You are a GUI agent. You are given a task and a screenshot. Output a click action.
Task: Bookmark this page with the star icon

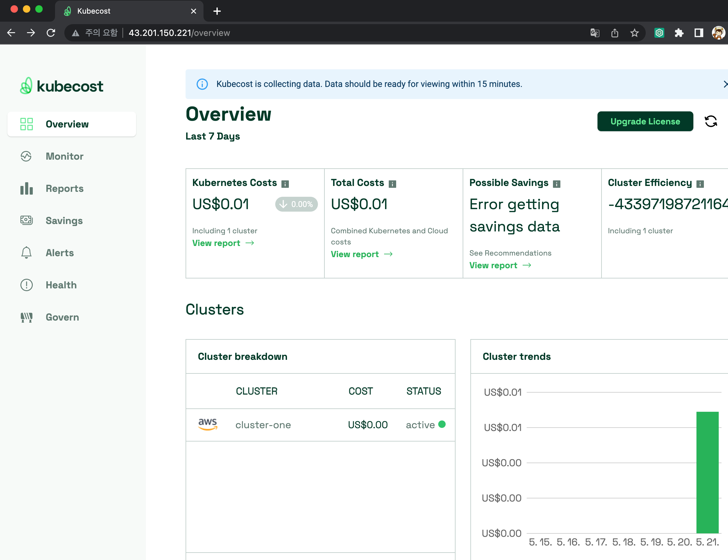(x=634, y=33)
